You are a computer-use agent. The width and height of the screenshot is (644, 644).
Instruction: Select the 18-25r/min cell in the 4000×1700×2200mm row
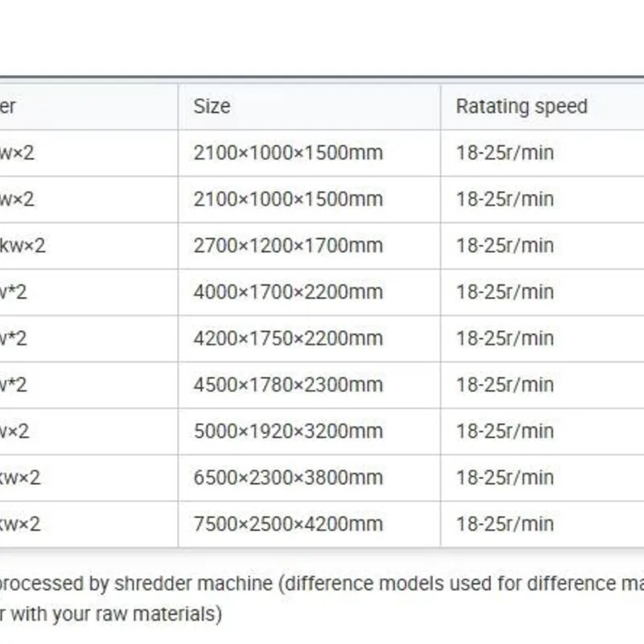(x=505, y=291)
